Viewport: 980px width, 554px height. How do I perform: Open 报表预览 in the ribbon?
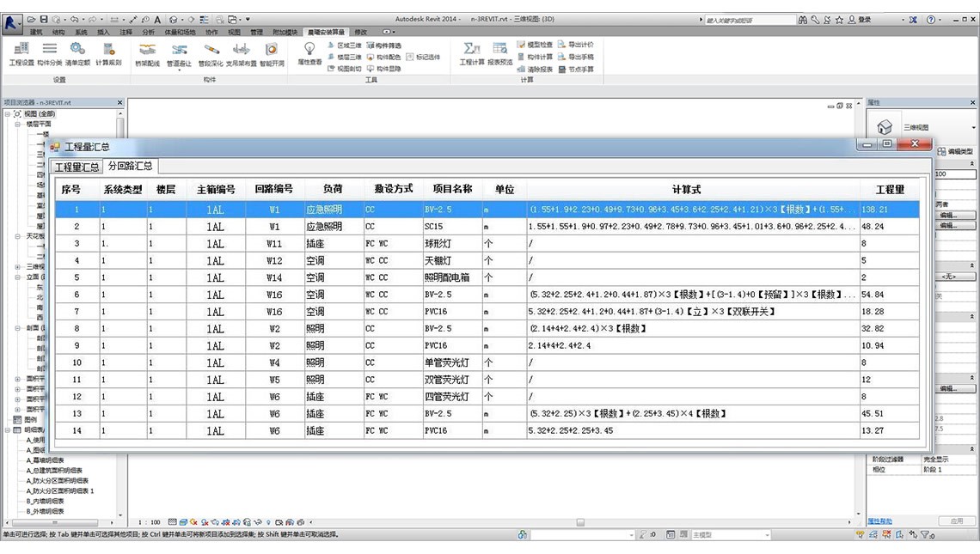[499, 52]
